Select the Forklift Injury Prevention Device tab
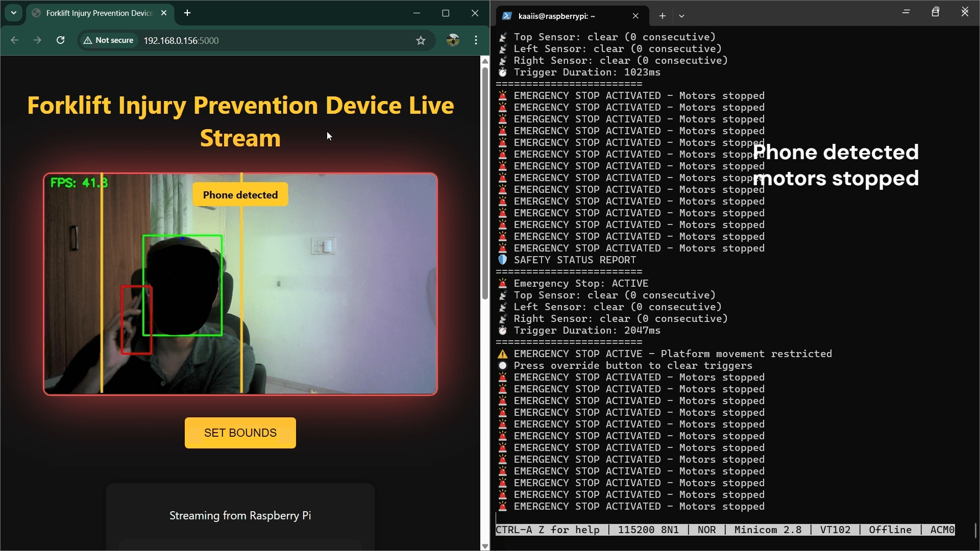Viewport: 980px width, 551px height. [x=100, y=13]
